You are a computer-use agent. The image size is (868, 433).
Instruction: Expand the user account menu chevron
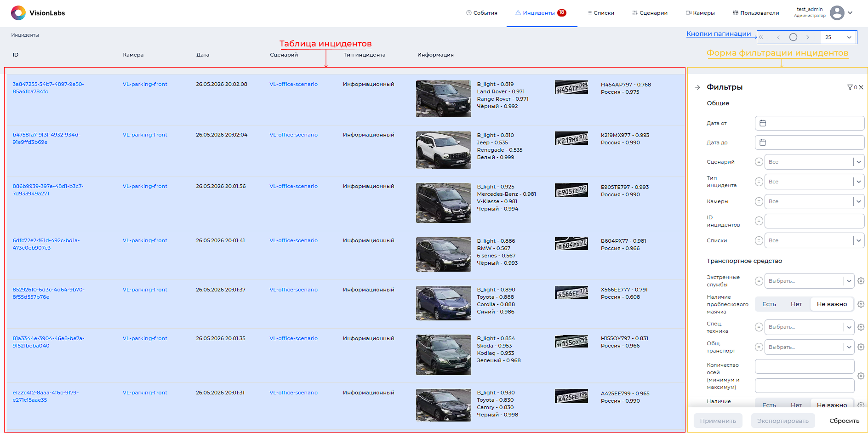[x=850, y=13]
